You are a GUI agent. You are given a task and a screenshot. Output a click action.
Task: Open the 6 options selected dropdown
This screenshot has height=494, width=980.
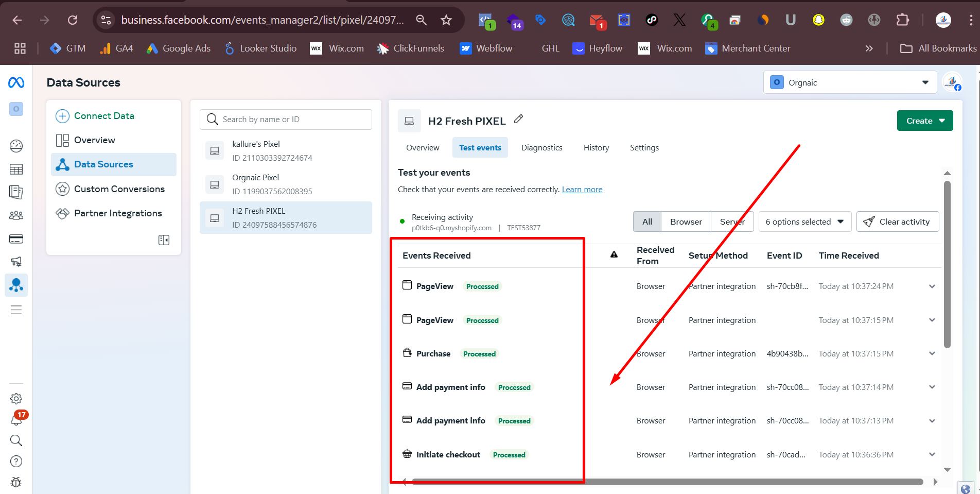[x=804, y=222]
